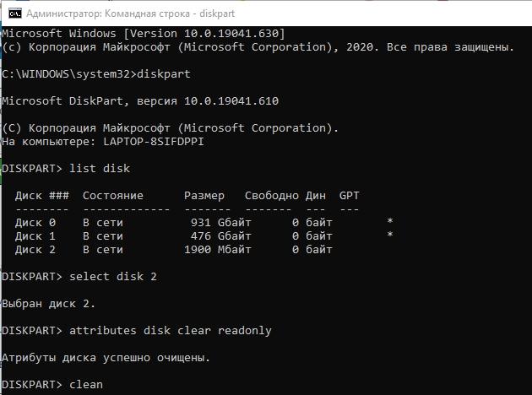
Task: Click the 'list disk' command text
Action: click(100, 169)
